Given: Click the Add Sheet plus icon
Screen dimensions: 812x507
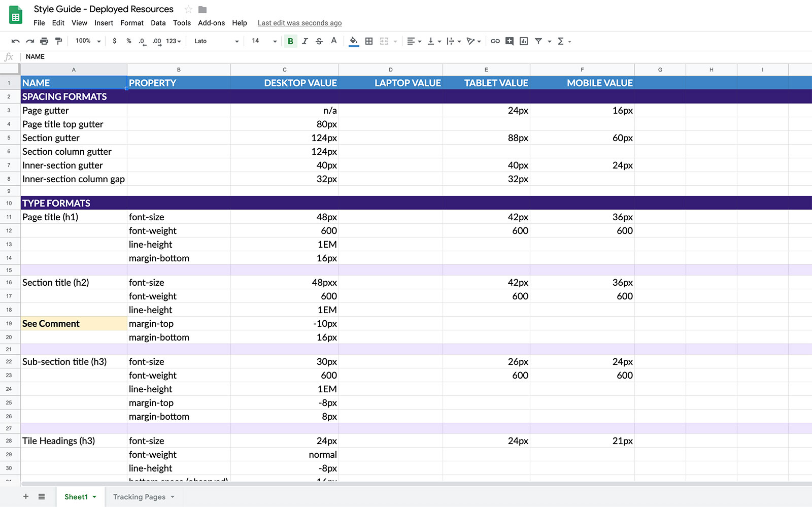Looking at the screenshot, I should point(26,496).
